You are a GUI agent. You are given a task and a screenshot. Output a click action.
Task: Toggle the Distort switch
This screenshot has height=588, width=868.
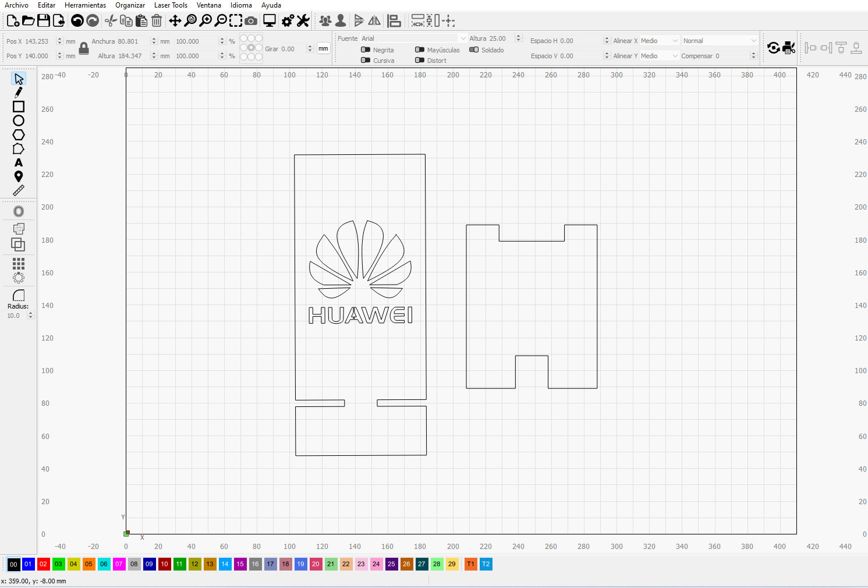(420, 60)
